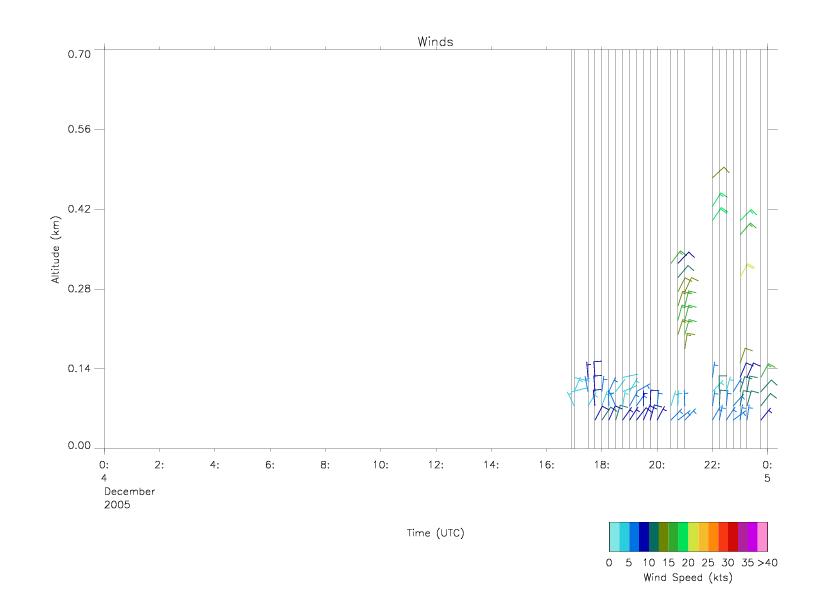
Task: Click the "14:" time tick label
Action: point(491,465)
